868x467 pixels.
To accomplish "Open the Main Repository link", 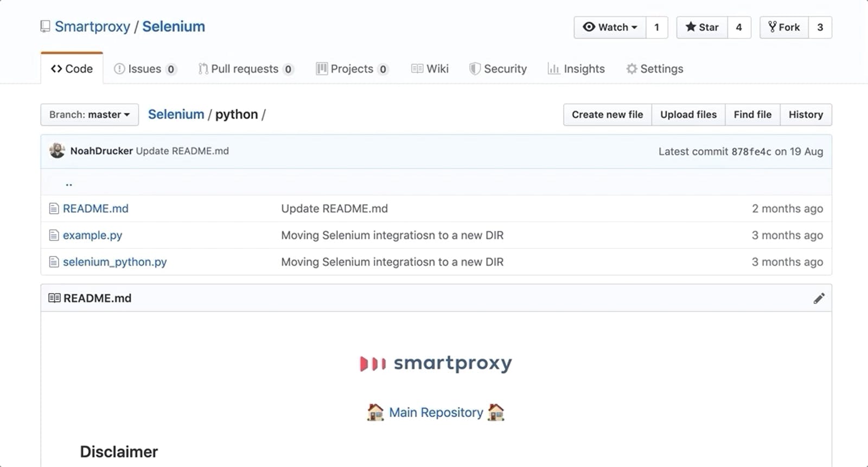I will click(x=436, y=412).
